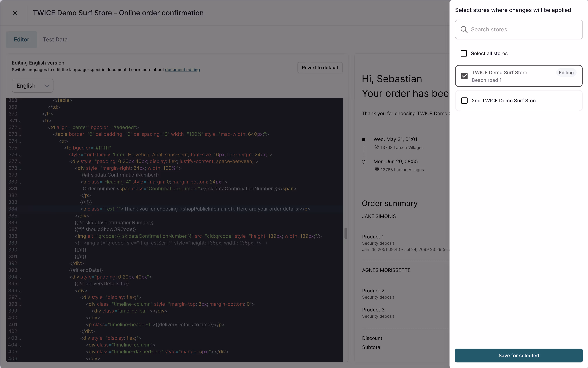Open the English language dropdown
This screenshot has height=368, width=588.
click(33, 86)
